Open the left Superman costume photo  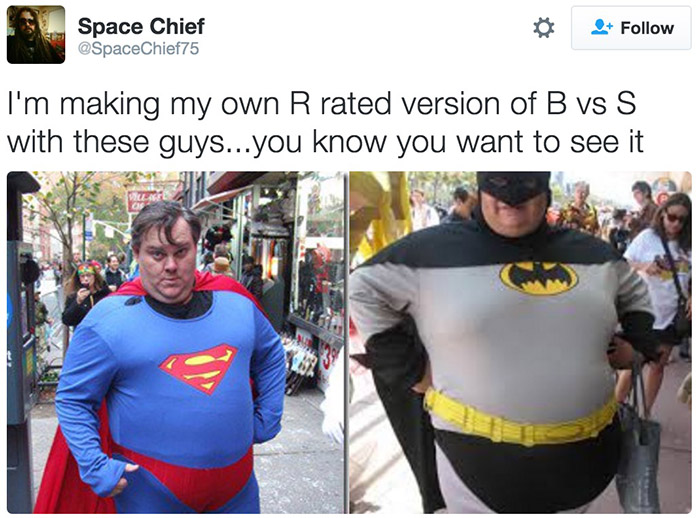[175, 343]
